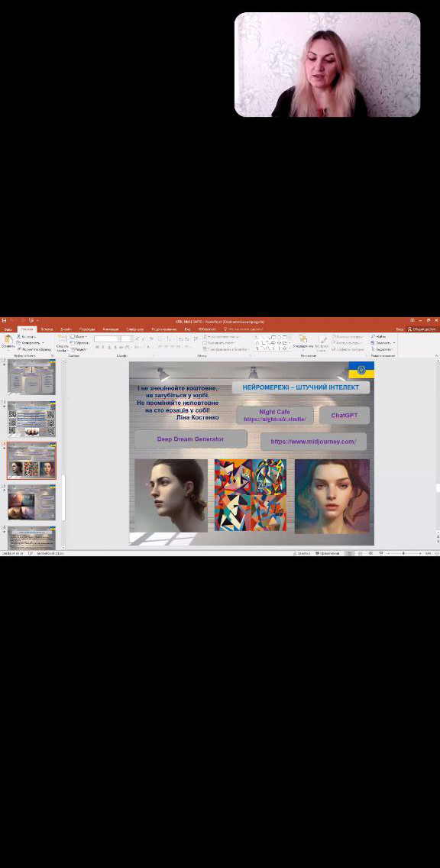Switch to Animations (Анимация) tab
The width and height of the screenshot is (440, 868).
(110, 329)
